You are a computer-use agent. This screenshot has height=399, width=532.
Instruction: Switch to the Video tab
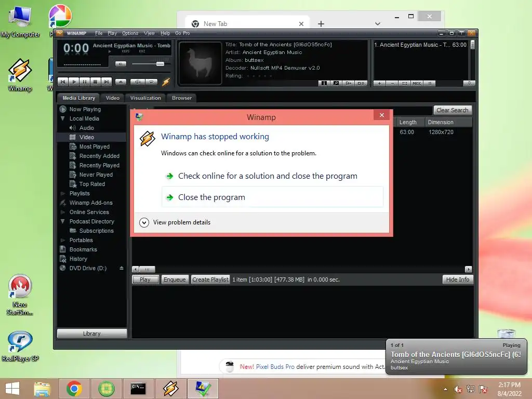point(112,98)
